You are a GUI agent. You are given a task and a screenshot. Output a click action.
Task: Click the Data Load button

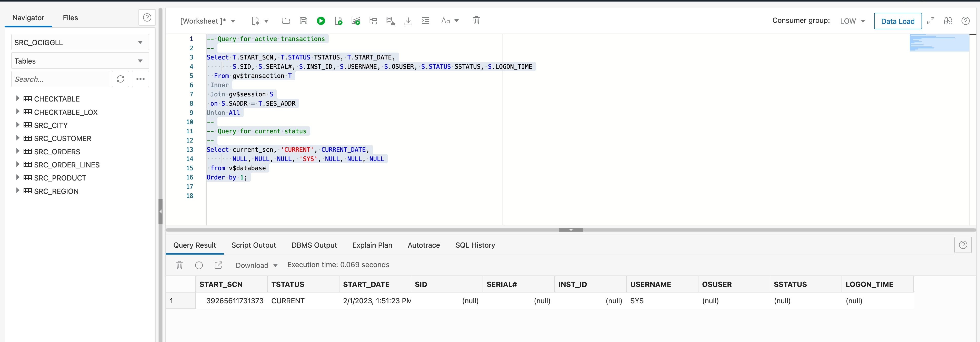[898, 21]
